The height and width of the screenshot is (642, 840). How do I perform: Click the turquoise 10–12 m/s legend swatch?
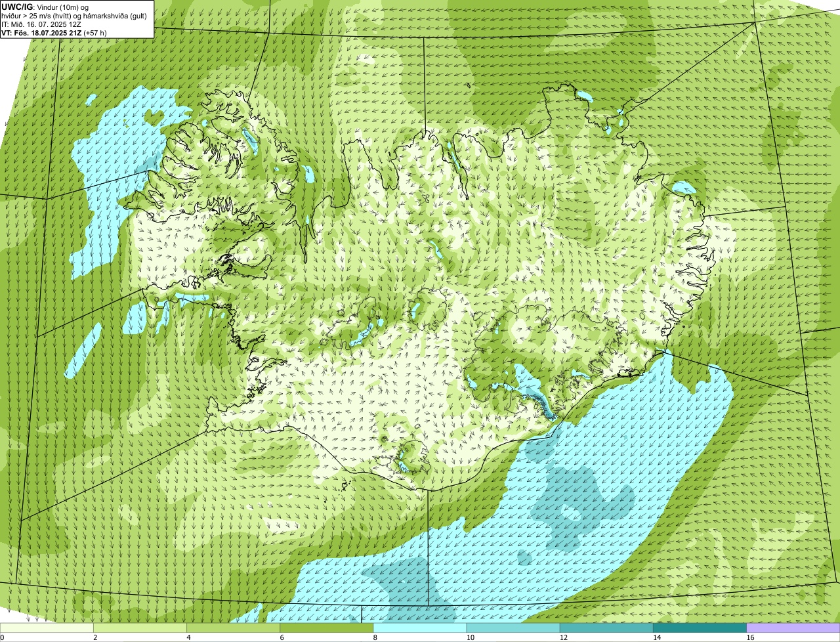tap(513, 628)
